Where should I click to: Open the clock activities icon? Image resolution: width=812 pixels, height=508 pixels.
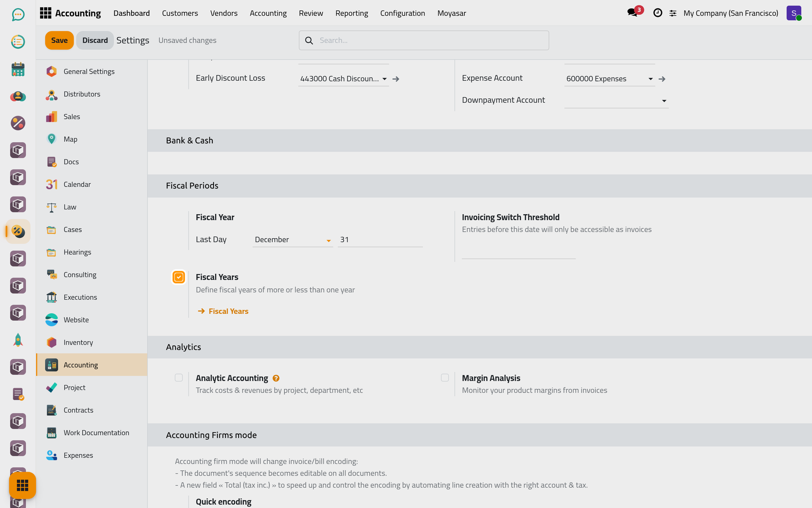click(x=658, y=13)
